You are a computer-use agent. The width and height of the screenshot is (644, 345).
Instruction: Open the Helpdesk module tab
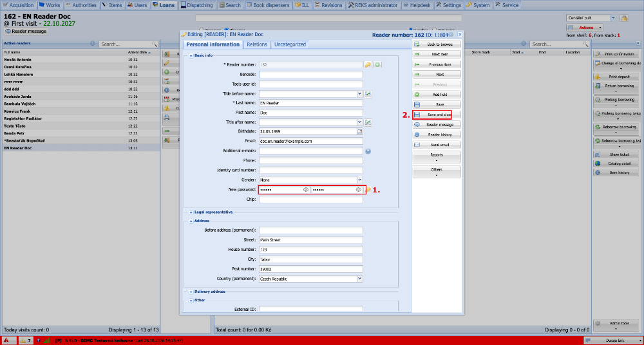click(417, 5)
